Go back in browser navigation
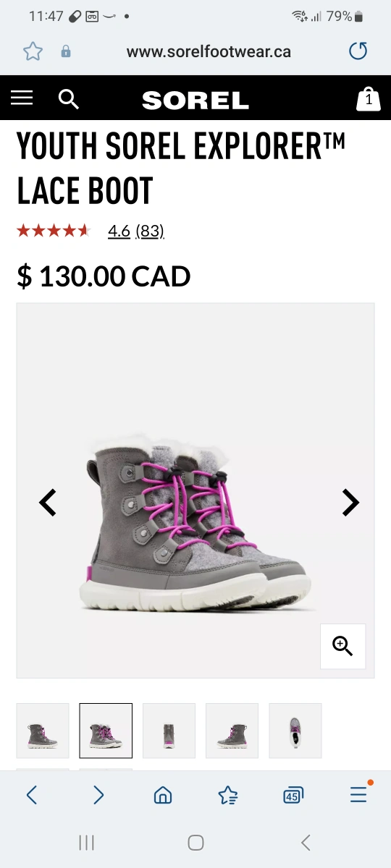This screenshot has width=391, height=868. (31, 796)
